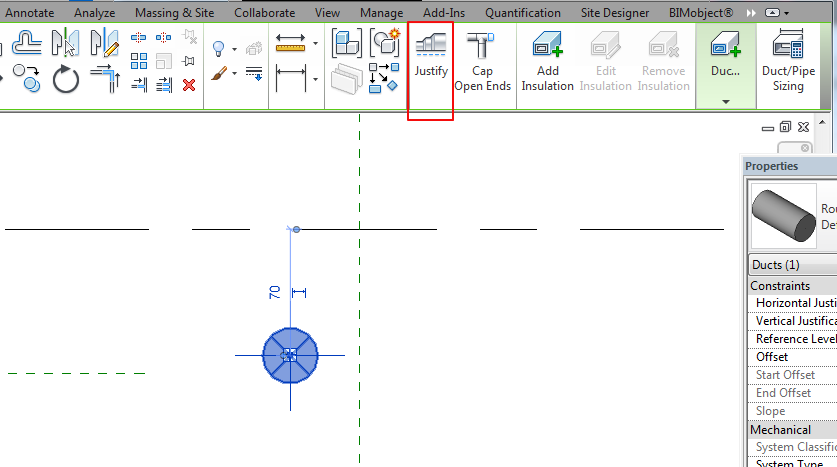
Task: Open the ribbon minimize options dropdown arrow
Action: 787,13
